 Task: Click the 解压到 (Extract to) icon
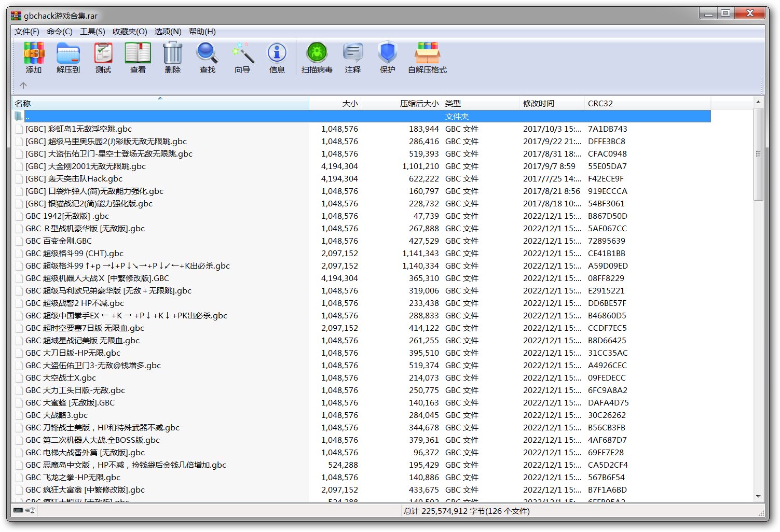[68, 53]
